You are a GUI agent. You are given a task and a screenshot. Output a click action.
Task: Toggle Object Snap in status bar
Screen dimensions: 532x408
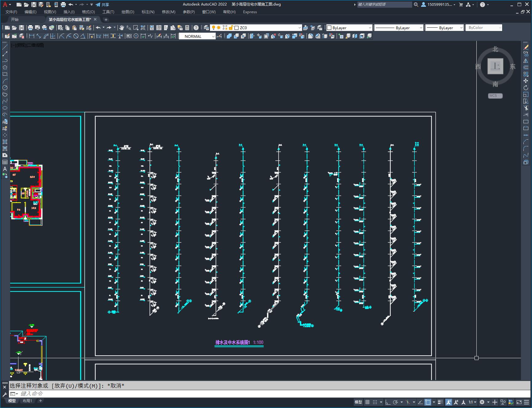point(428,402)
